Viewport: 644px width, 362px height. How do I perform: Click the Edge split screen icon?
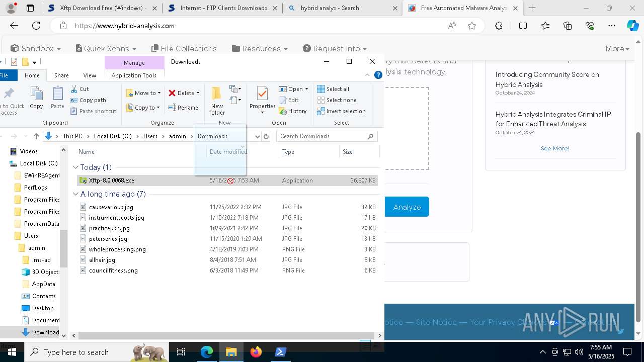[x=523, y=26]
